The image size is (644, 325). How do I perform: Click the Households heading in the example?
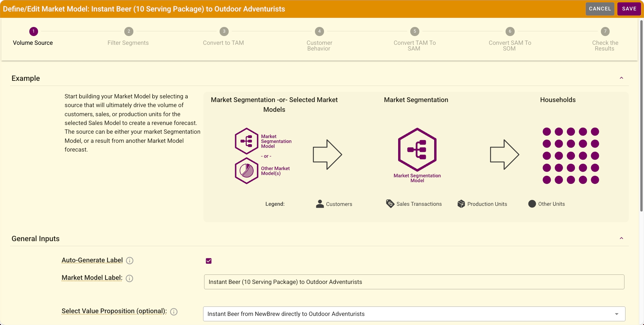558,100
